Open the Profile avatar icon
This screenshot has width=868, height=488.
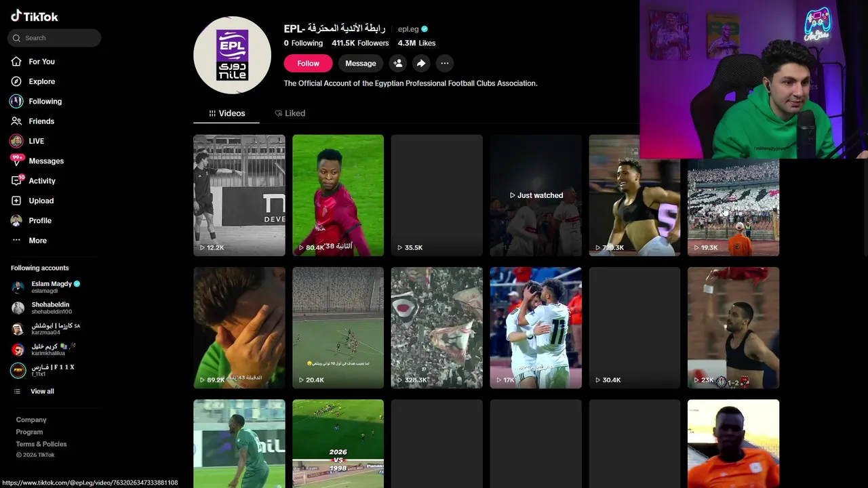pos(16,220)
